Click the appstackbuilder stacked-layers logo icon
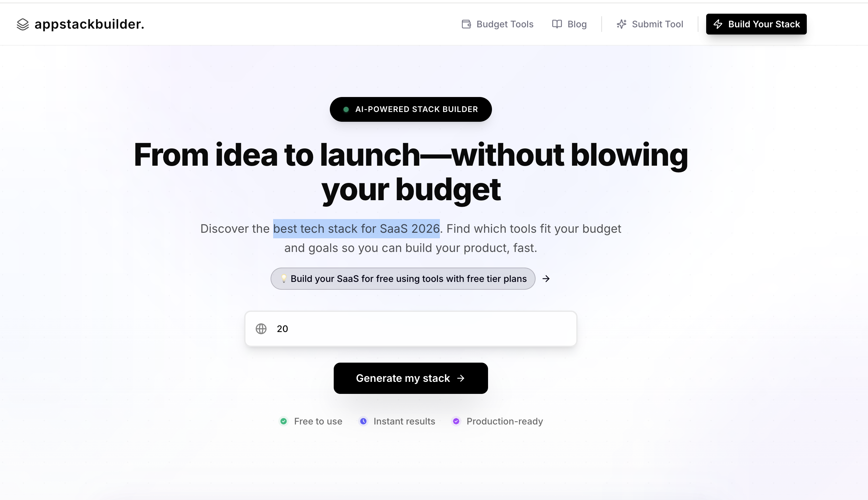Viewport: 868px width, 500px height. (x=23, y=24)
